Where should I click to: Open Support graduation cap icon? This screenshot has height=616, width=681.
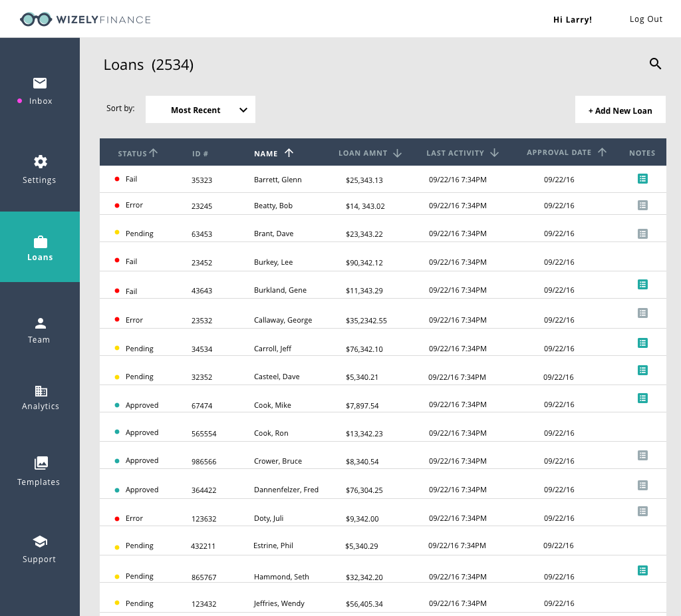tap(40, 541)
